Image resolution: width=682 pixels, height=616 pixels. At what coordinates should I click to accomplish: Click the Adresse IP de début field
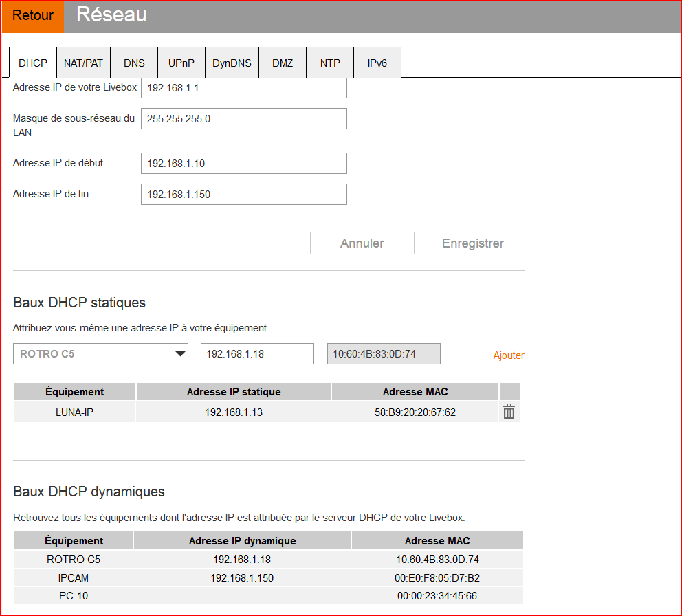pos(243,163)
